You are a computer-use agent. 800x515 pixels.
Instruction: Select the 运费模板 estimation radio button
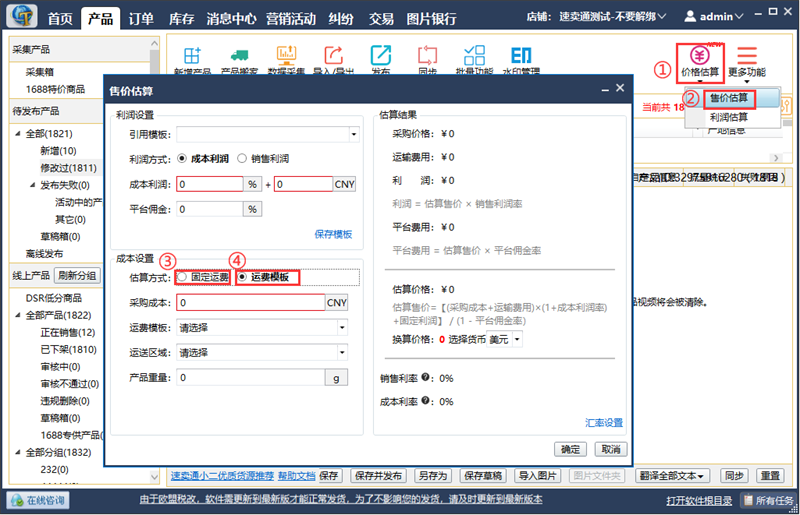click(242, 277)
